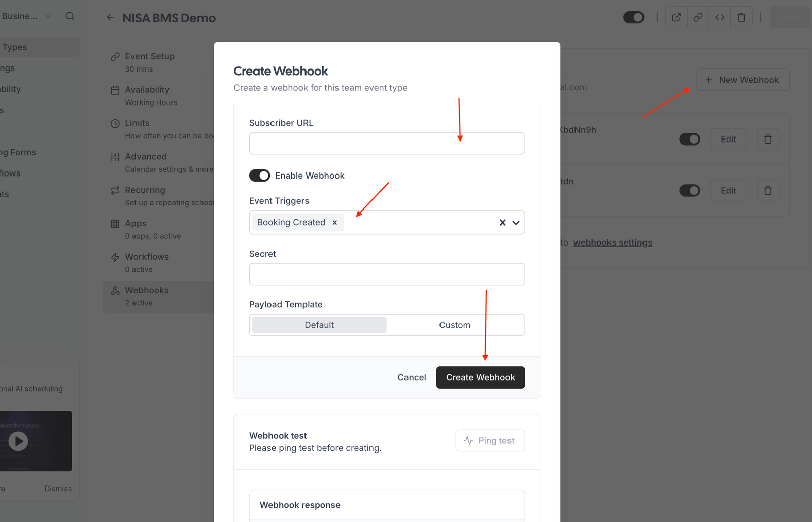Delete the event type with the trash icon
This screenshot has width=812, height=522.
pos(741,17)
